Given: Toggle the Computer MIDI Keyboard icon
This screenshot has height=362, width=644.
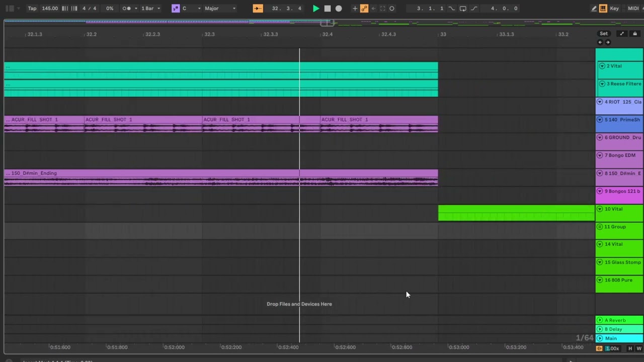Looking at the screenshot, I should tap(603, 9).
